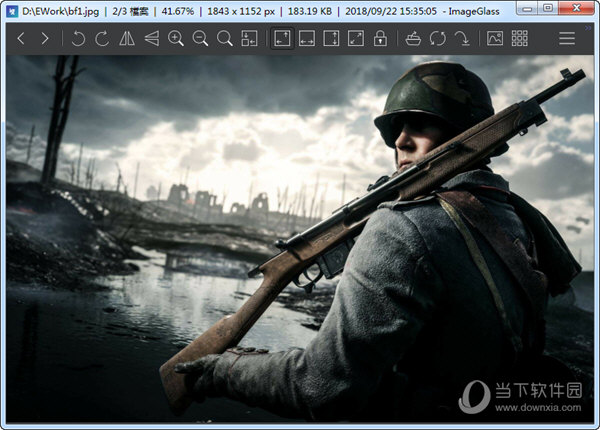600x430 pixels.
Task: Click '41.67%' zoom value in title
Action: tap(178, 11)
